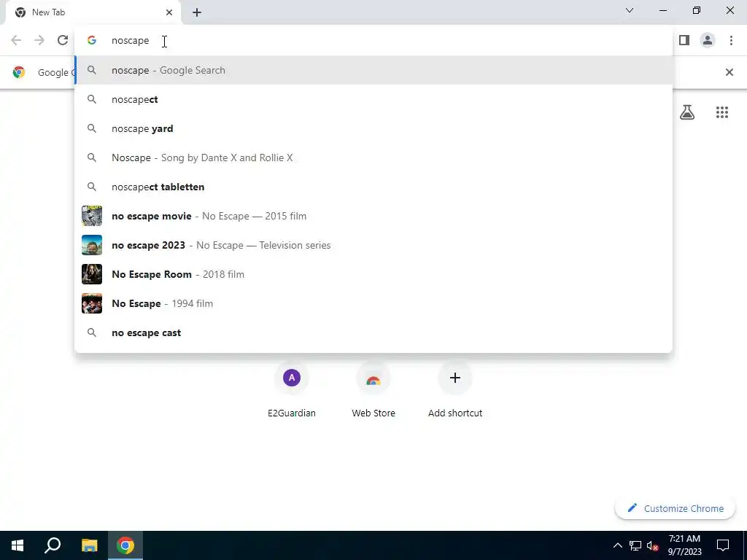Open the notification center icon
This screenshot has width=747, height=560.
(723, 545)
